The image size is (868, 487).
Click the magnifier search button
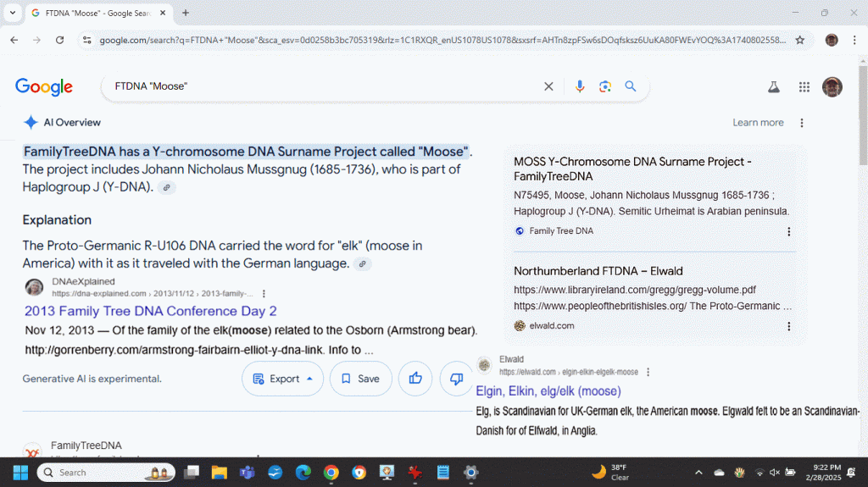click(x=631, y=86)
